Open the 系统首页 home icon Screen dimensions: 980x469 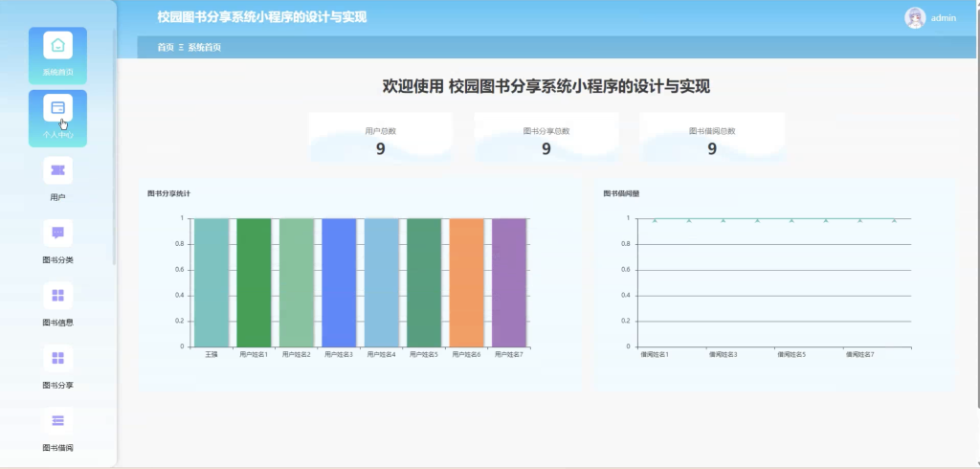pyautogui.click(x=57, y=45)
